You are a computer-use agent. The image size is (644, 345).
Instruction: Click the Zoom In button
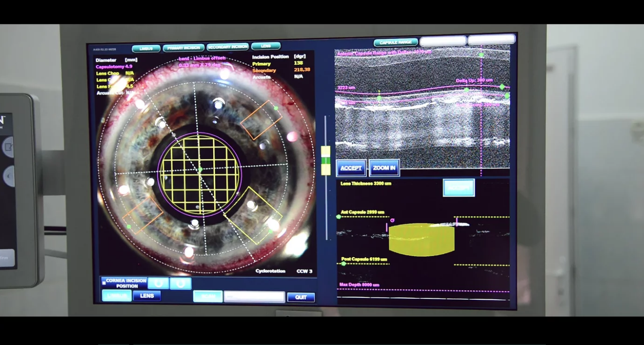[384, 168]
